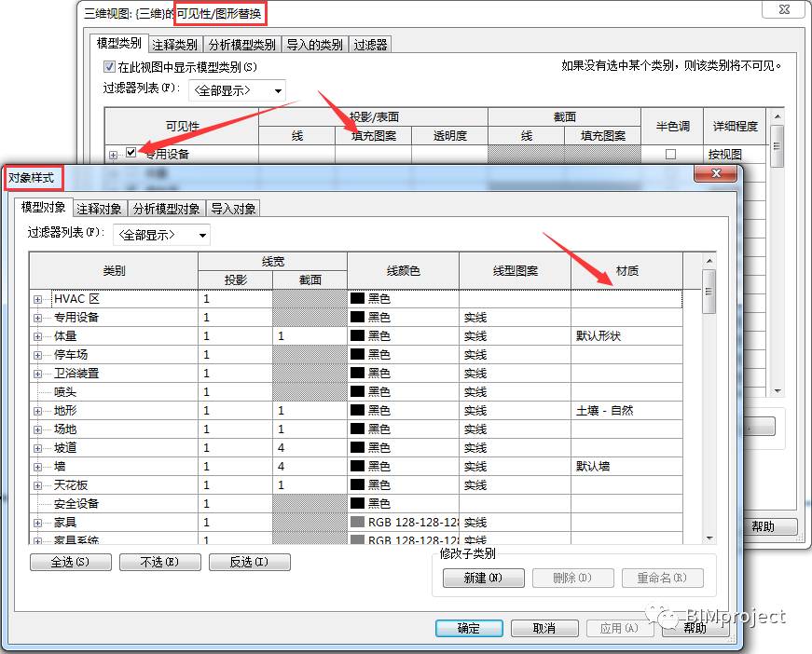Viewport: 812px width, 654px height.
Task: Create a subcategory with 新建(N) button
Action: (x=484, y=578)
